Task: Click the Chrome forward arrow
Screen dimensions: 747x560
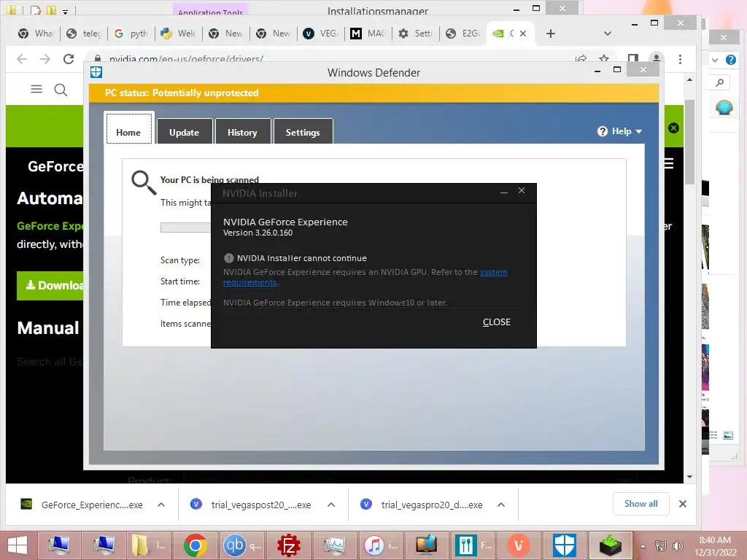Action: tap(45, 59)
